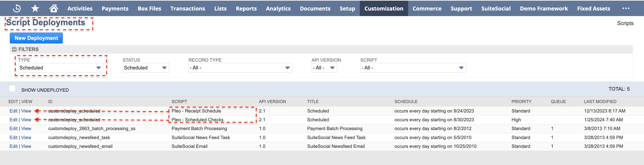Viewport: 644px width, 165px height.
Task: Click the schedule starting on 10/25/2010
Action: [x=435, y=146]
